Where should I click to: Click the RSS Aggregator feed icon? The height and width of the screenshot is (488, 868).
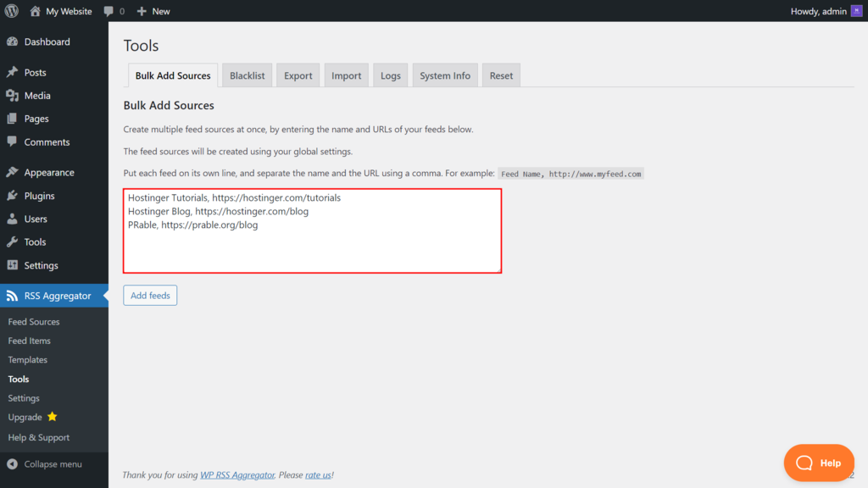click(x=14, y=296)
